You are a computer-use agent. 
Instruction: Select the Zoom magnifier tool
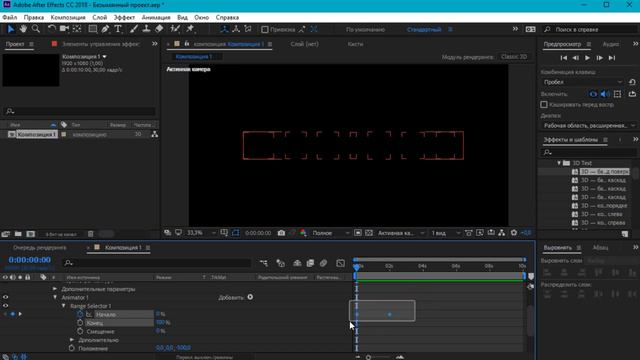click(x=36, y=29)
